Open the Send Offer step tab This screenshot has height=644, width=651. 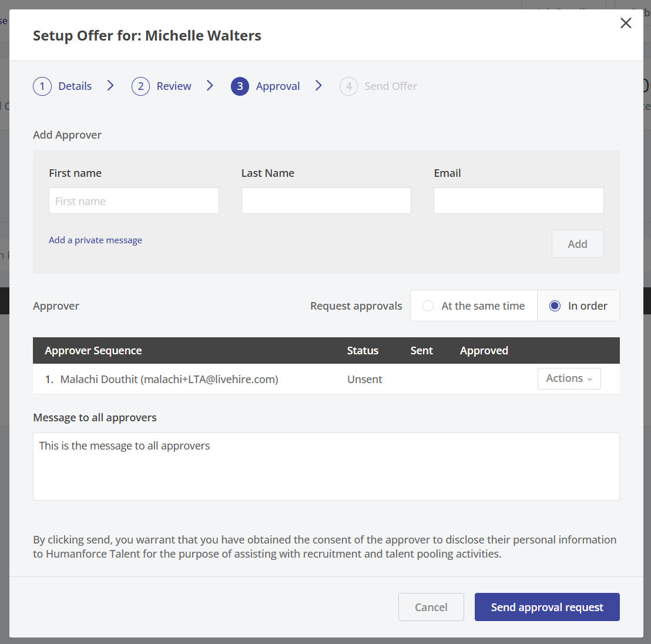pos(391,86)
